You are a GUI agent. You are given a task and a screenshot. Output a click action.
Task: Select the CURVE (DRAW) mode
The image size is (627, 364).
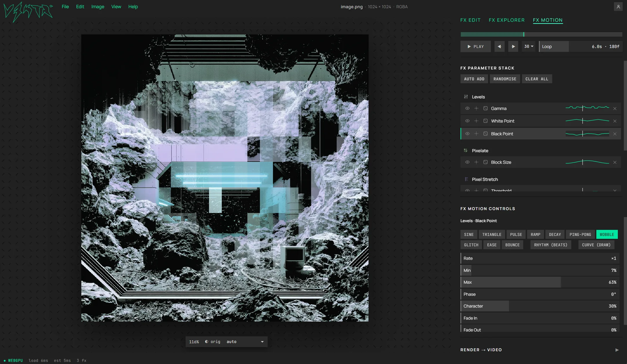[x=596, y=245]
